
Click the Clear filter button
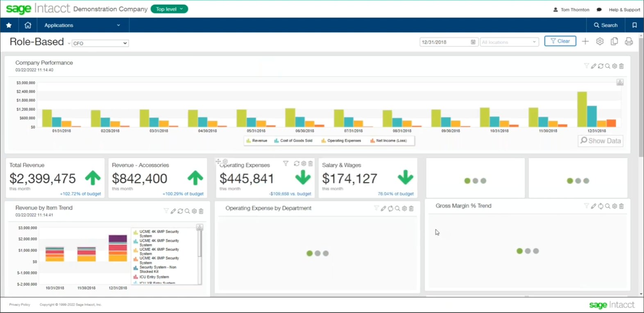point(560,41)
